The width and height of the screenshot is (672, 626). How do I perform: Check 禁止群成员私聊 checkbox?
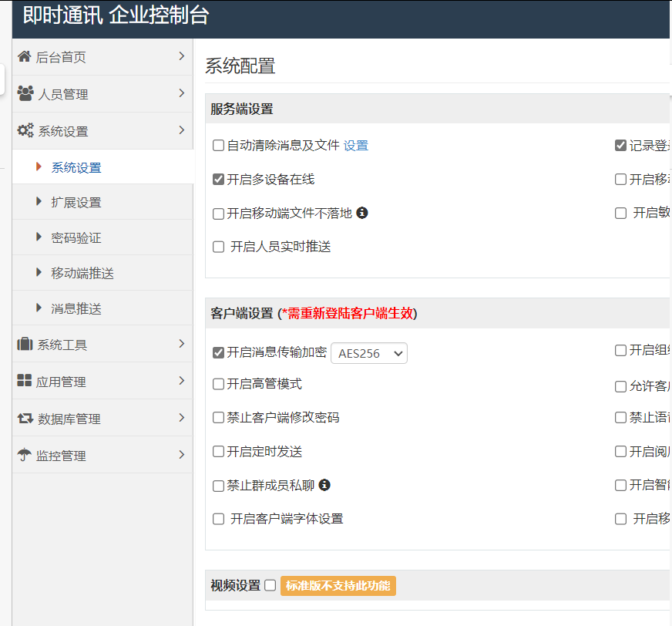point(219,486)
